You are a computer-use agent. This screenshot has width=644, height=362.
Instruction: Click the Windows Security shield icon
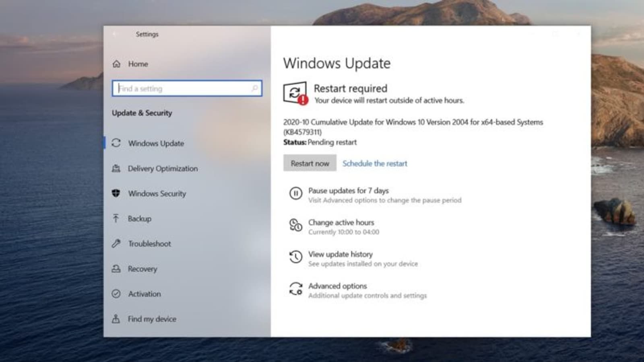coord(116,193)
